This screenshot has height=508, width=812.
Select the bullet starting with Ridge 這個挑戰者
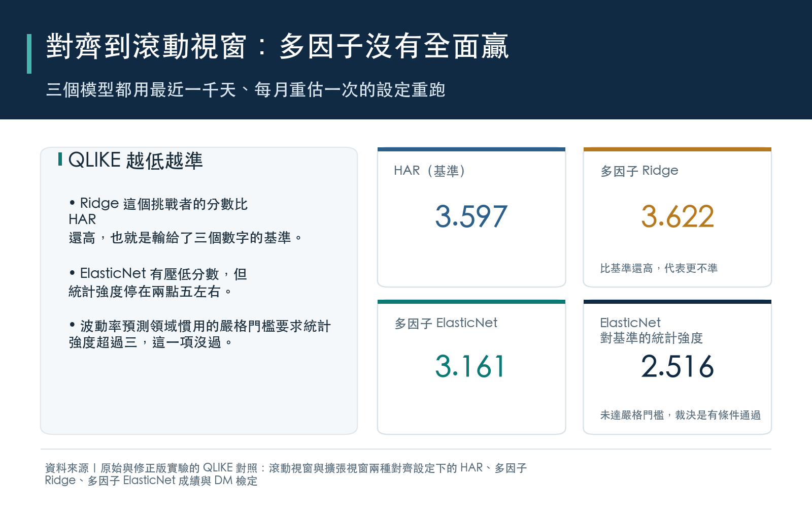coord(186,220)
